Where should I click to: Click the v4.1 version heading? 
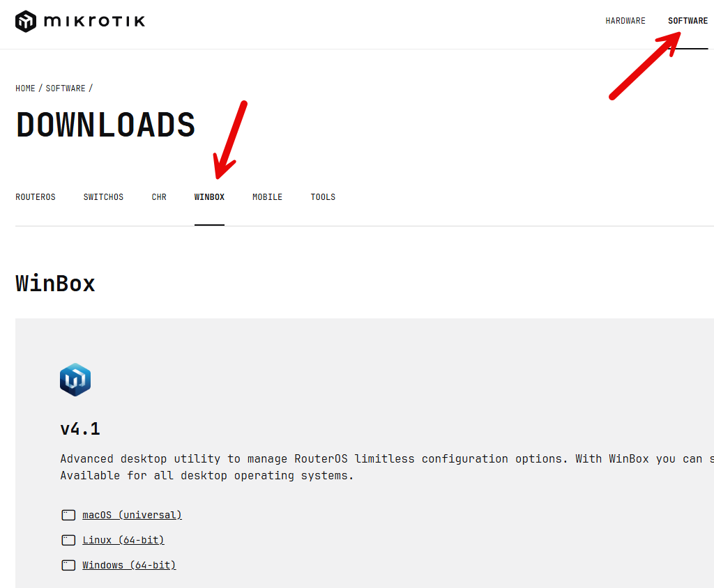pyautogui.click(x=80, y=429)
